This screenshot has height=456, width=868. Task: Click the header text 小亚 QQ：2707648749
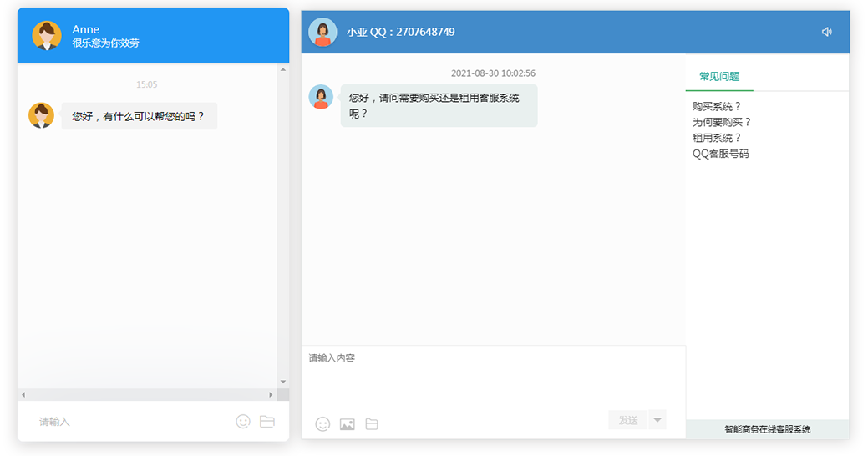tap(401, 32)
